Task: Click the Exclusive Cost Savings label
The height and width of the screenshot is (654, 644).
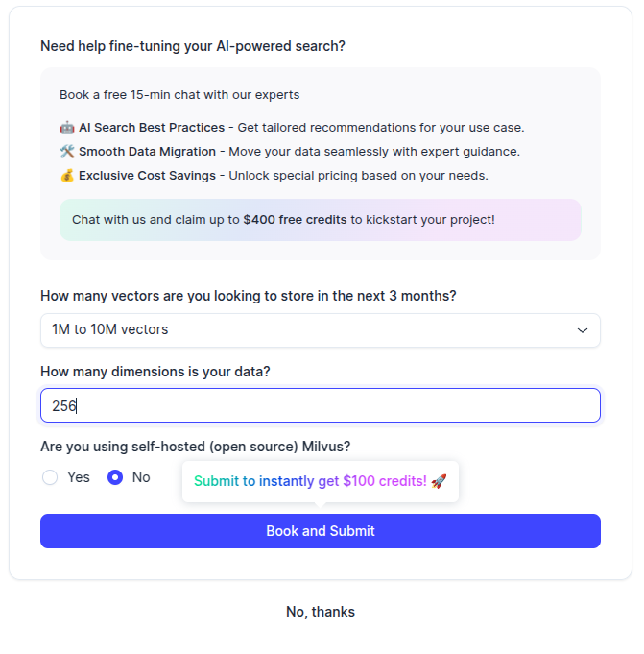Action: [148, 176]
